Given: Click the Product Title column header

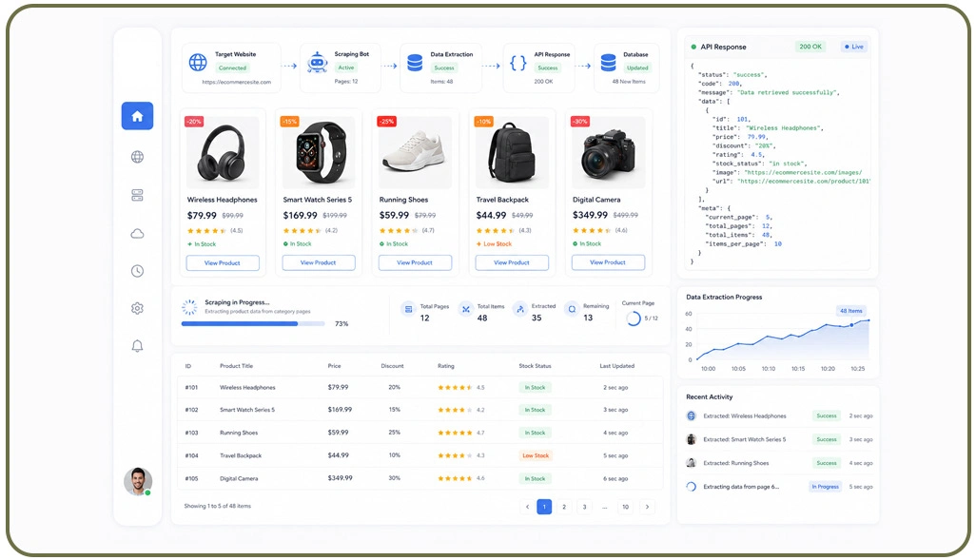Looking at the screenshot, I should (237, 366).
